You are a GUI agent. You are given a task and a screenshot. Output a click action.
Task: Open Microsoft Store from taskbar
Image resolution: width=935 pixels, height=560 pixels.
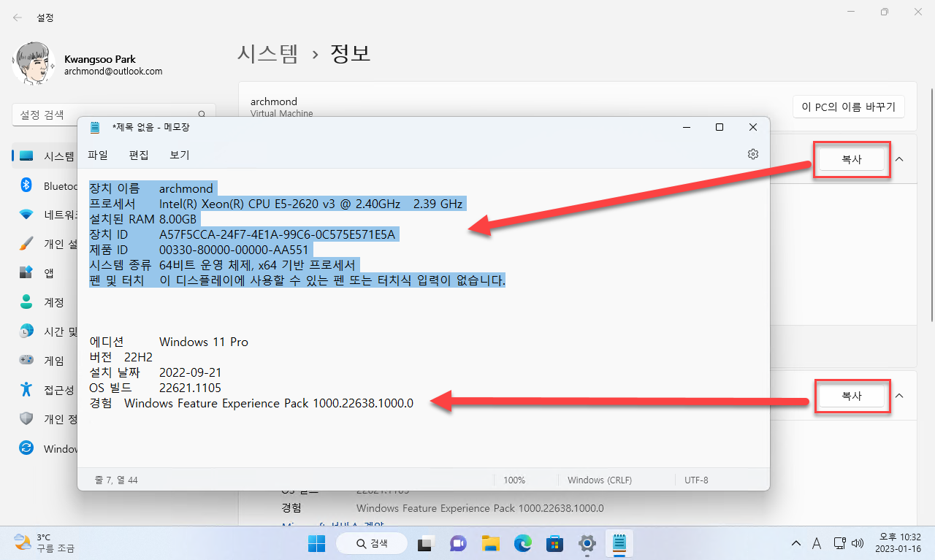554,543
